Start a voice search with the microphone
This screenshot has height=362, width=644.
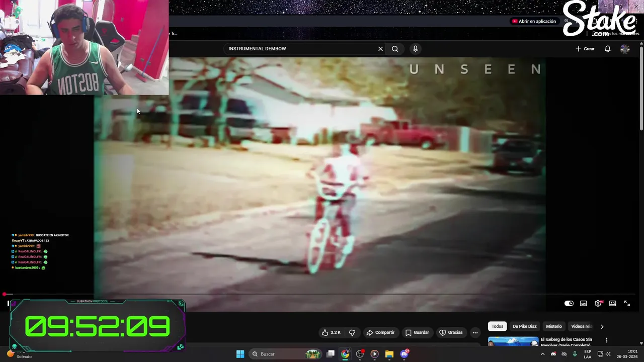[x=415, y=49]
